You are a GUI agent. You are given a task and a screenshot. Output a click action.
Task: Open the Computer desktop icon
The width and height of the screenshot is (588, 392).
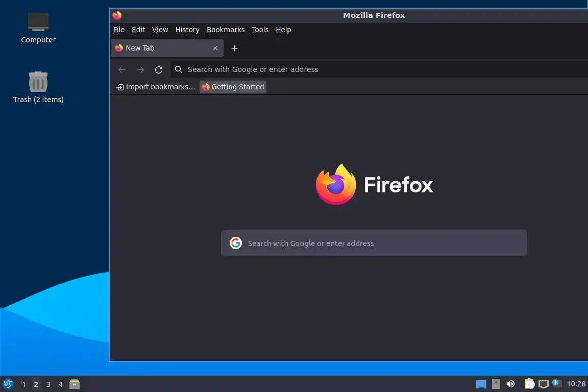[x=38, y=28]
